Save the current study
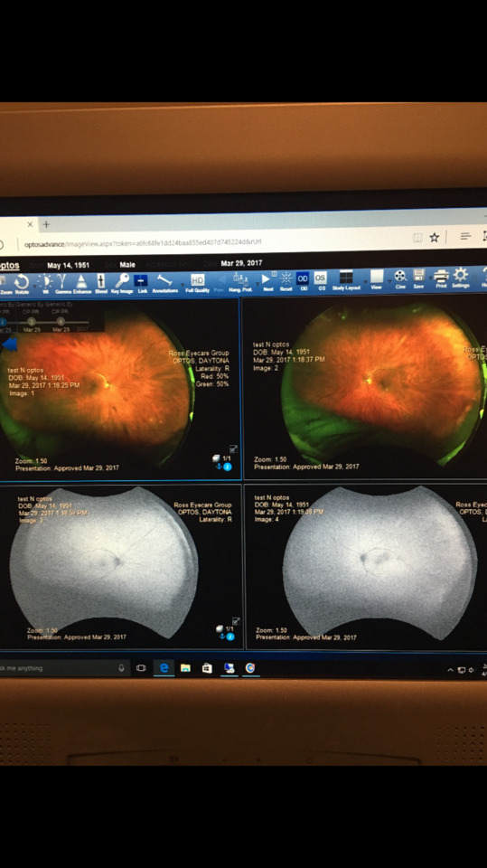Screen dimensions: 487x868 point(419,278)
